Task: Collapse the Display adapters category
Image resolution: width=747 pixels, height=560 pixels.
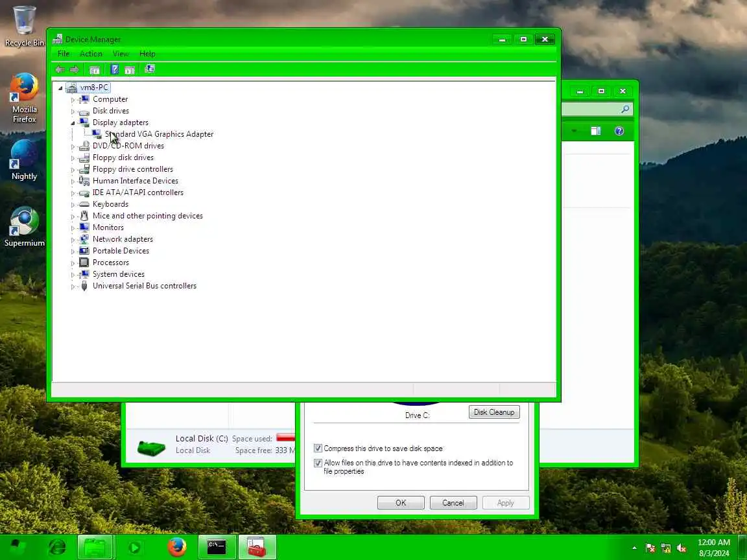Action: tap(73, 123)
